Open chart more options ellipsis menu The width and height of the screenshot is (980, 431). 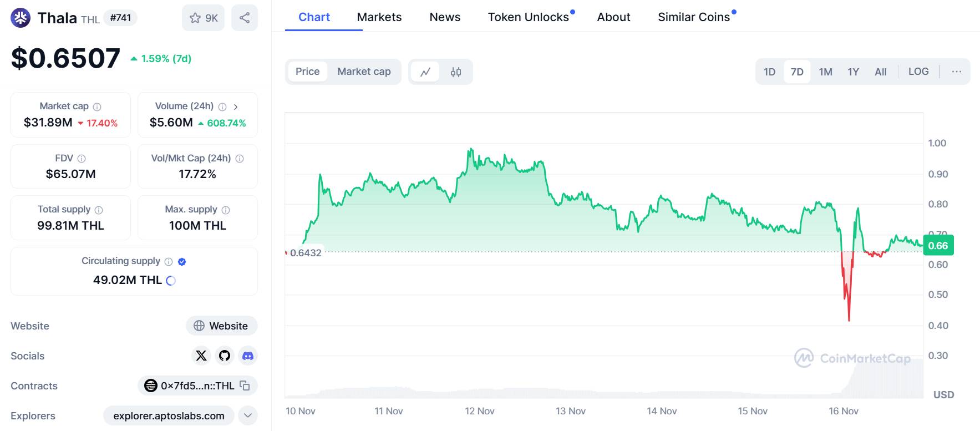tap(956, 72)
